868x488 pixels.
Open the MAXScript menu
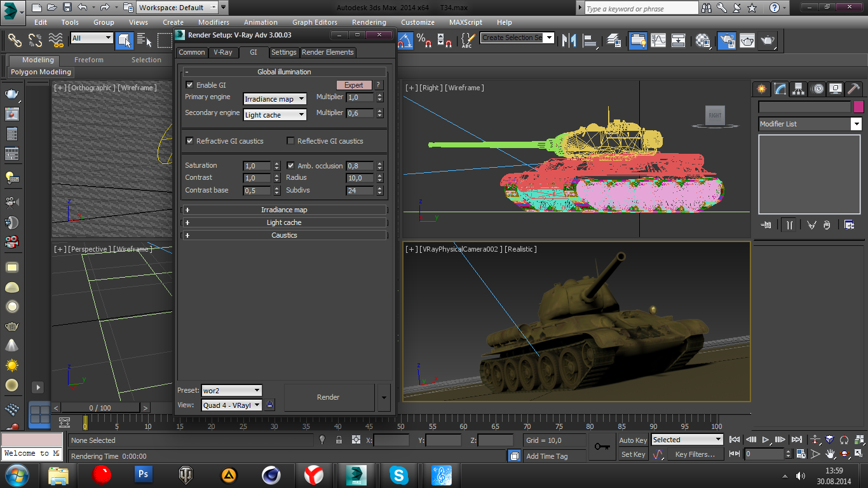point(466,22)
